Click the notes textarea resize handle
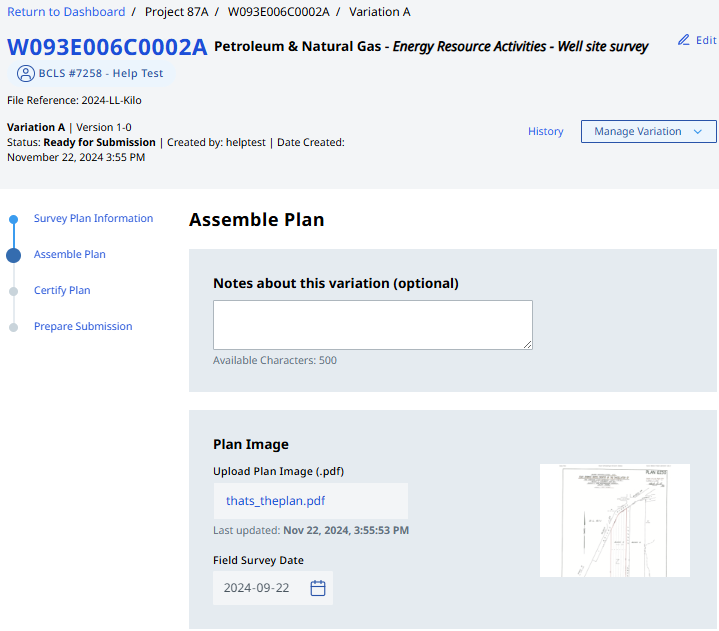719x631 pixels. click(526, 343)
